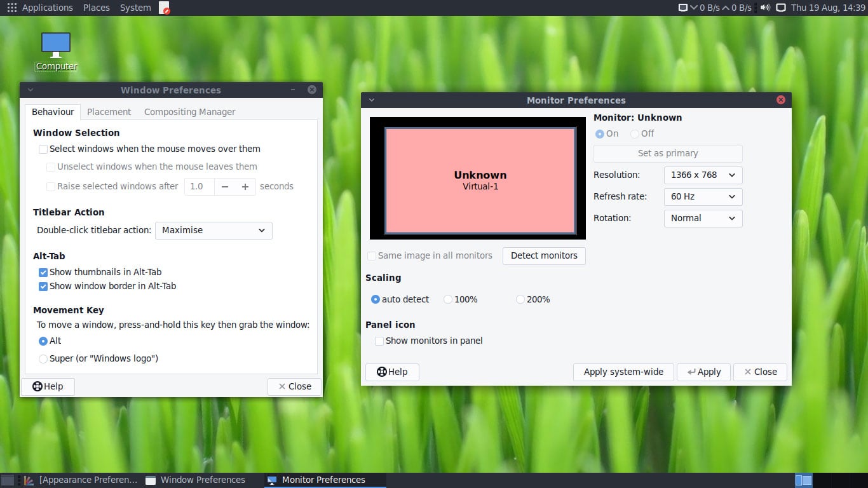Open the Resolution 1366 x 768 dropdown

[703, 175]
